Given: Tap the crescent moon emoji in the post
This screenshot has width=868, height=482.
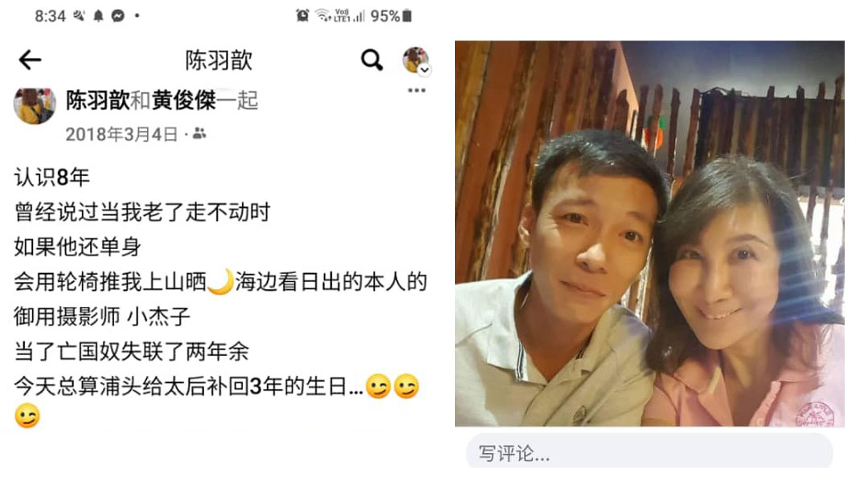Looking at the screenshot, I should coord(220,281).
